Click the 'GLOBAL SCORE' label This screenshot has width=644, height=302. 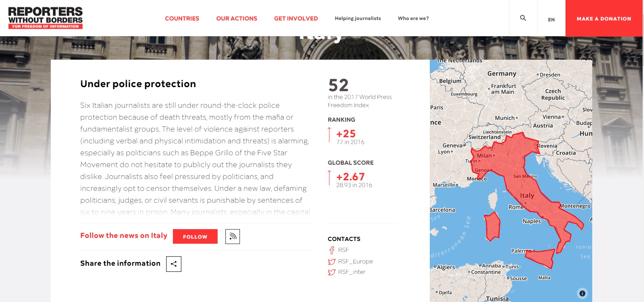(351, 163)
